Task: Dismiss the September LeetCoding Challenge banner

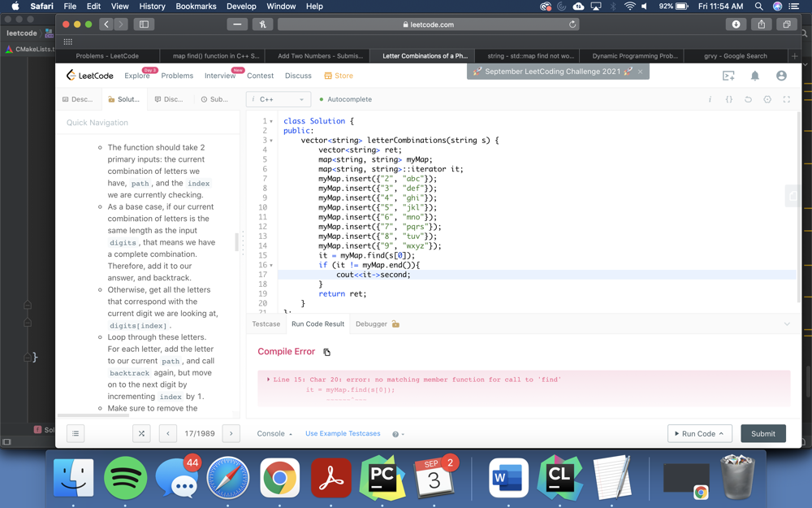Action: pos(641,72)
